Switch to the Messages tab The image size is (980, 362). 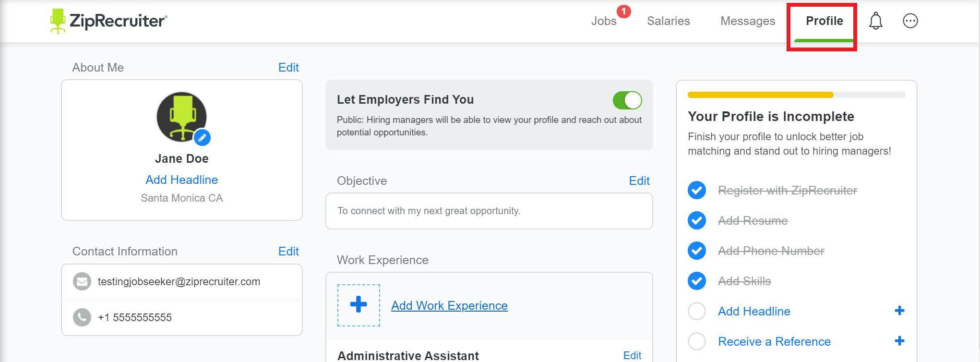(x=747, y=21)
